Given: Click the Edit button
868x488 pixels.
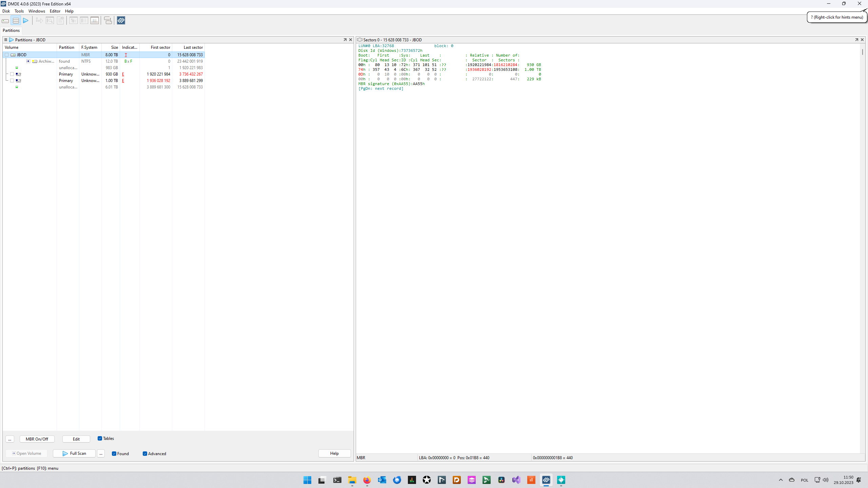Looking at the screenshot, I should [x=76, y=439].
